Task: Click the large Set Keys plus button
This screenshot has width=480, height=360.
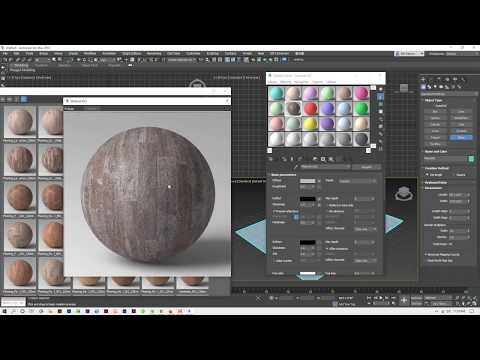Action: (x=404, y=300)
